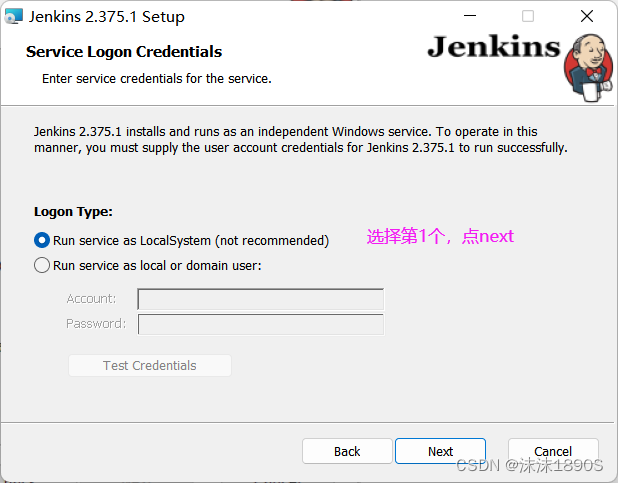
Task: Click the 'Account:' label
Action: click(x=91, y=298)
